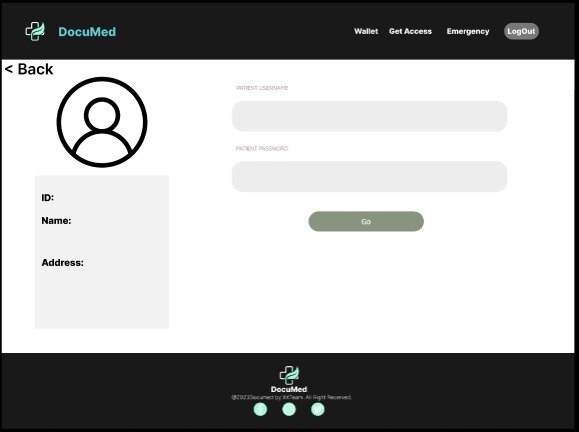The width and height of the screenshot is (579, 432).
Task: Click the user profile avatar icon
Action: coord(102,122)
